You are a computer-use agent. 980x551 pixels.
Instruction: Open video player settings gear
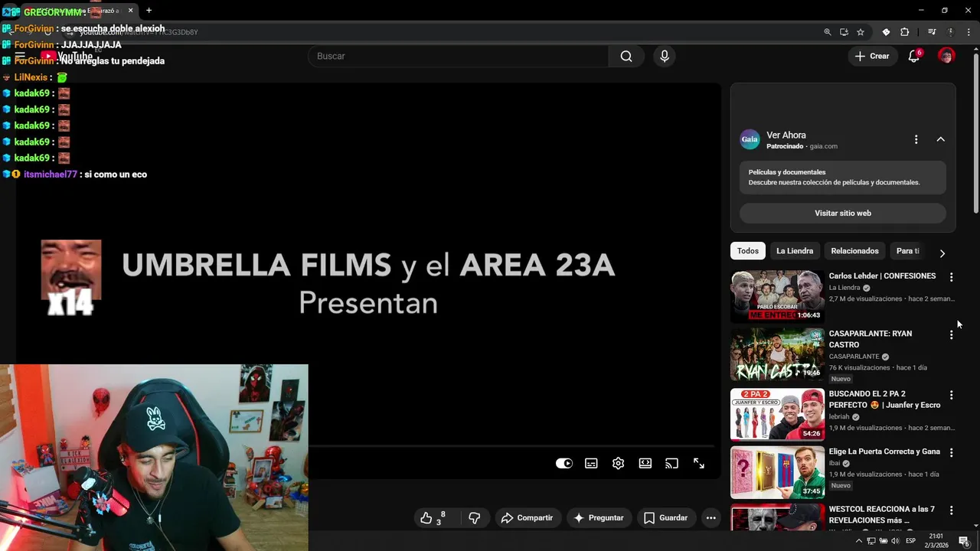pos(618,463)
